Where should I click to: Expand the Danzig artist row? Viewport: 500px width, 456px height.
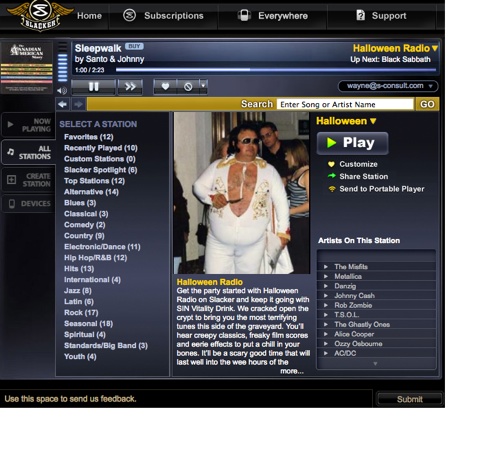click(x=377, y=286)
